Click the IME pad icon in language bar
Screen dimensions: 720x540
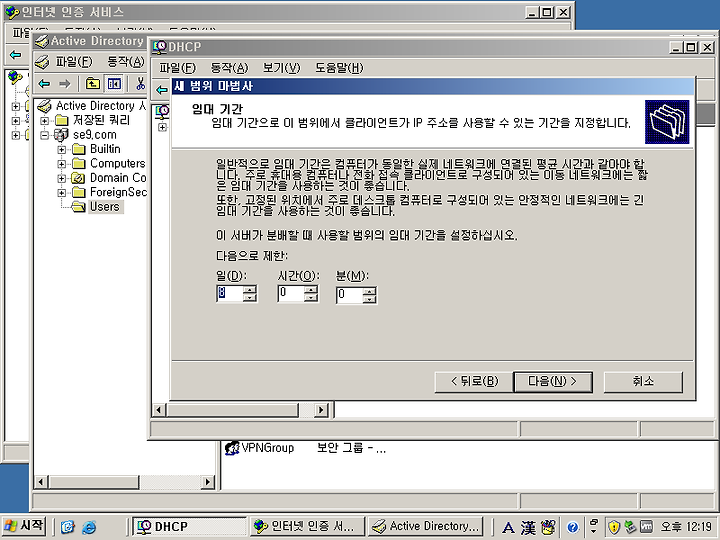[548, 527]
